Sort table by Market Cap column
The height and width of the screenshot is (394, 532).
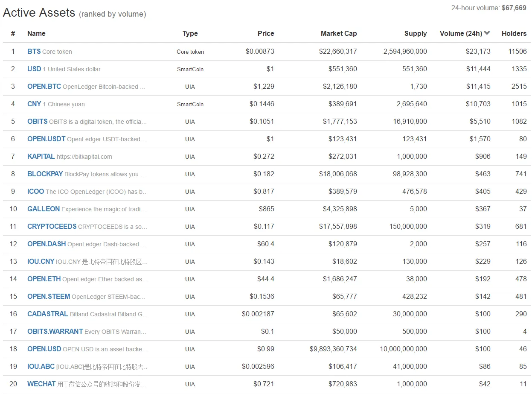[339, 33]
